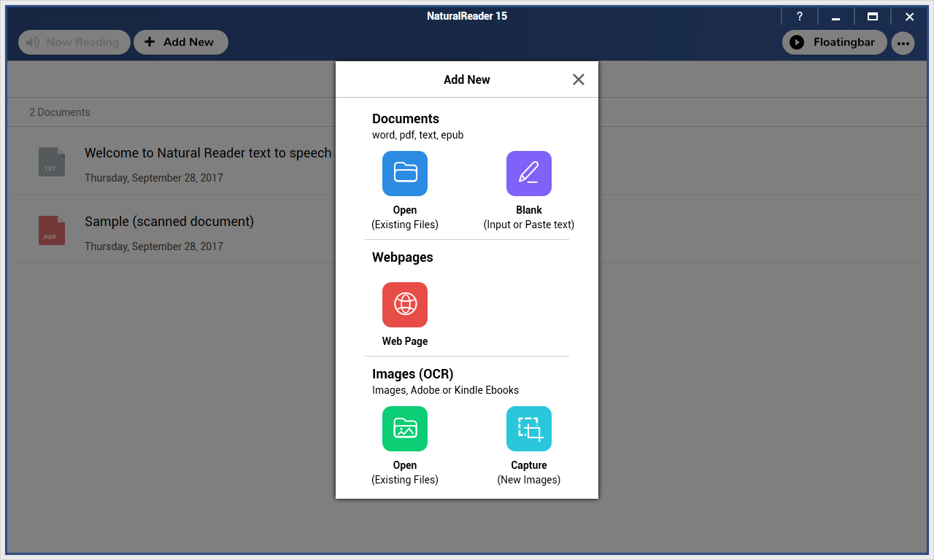Select the PDF file icon of the Sample document

point(52,230)
